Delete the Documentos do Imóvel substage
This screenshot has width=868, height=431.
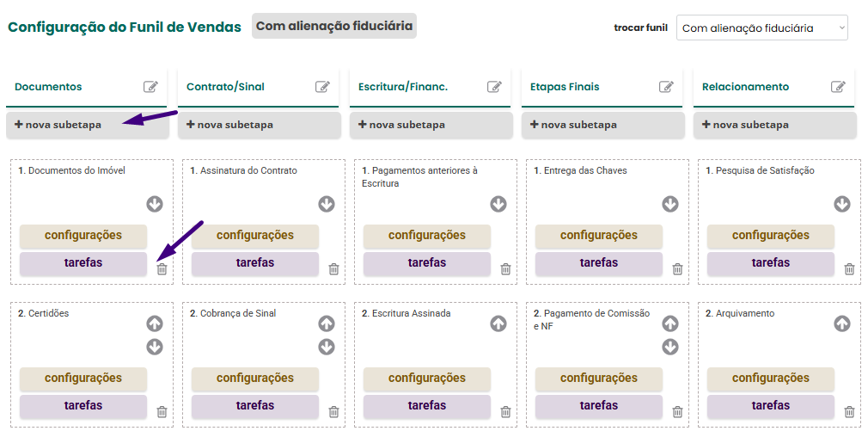[162, 269]
